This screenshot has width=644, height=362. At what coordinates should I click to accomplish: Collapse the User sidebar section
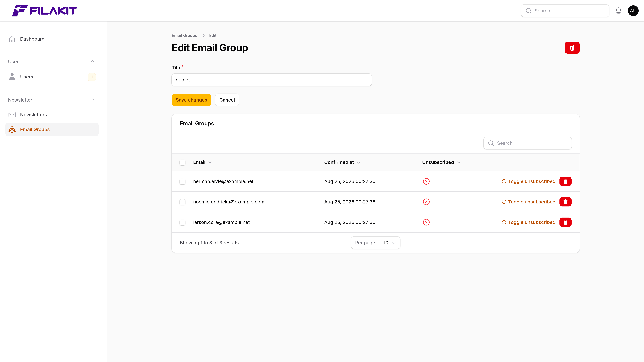coord(92,62)
